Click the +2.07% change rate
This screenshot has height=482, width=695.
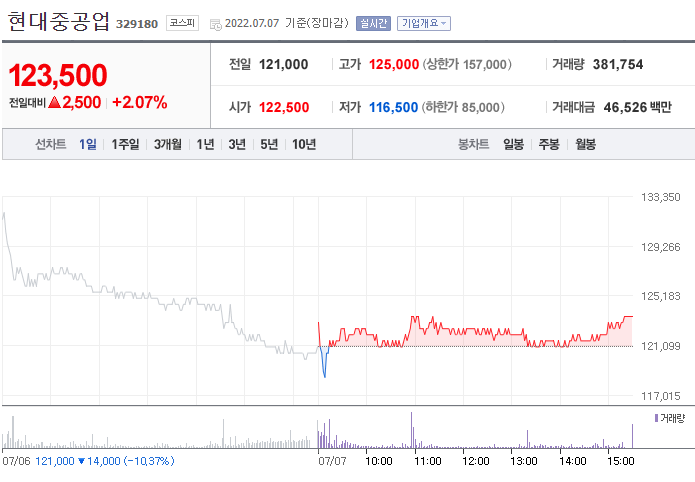coord(140,102)
